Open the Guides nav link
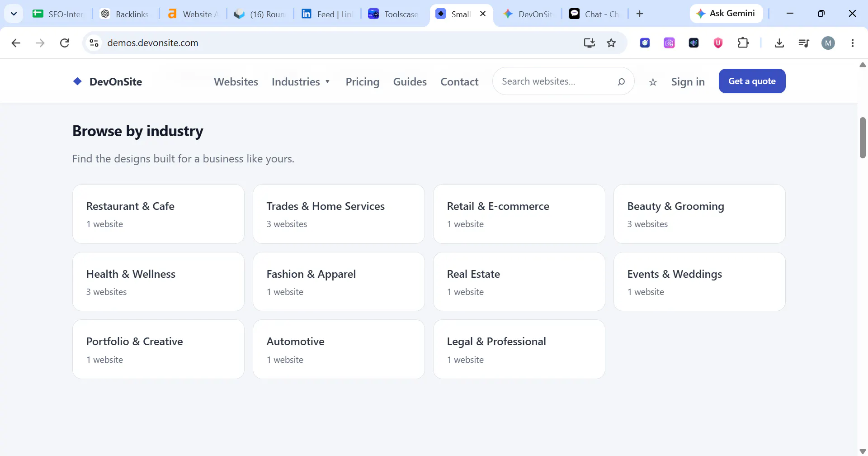This screenshot has height=456, width=868. (x=410, y=82)
